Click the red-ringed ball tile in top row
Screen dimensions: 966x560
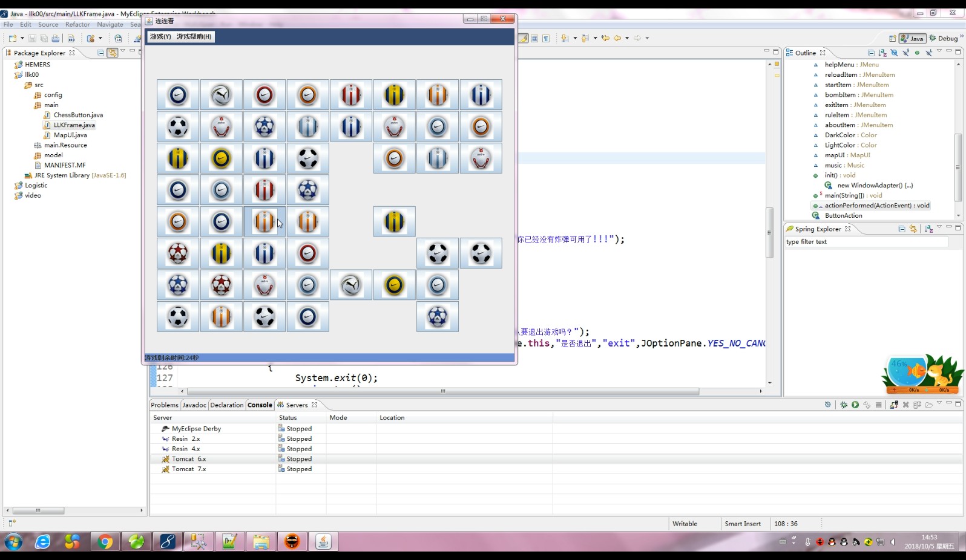[264, 95]
